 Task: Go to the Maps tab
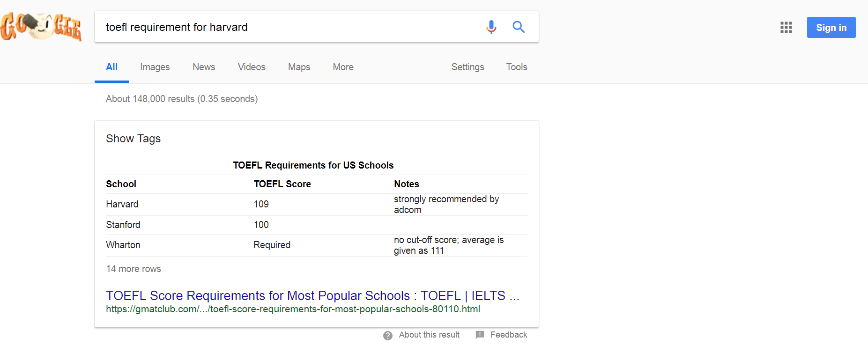[x=299, y=67]
